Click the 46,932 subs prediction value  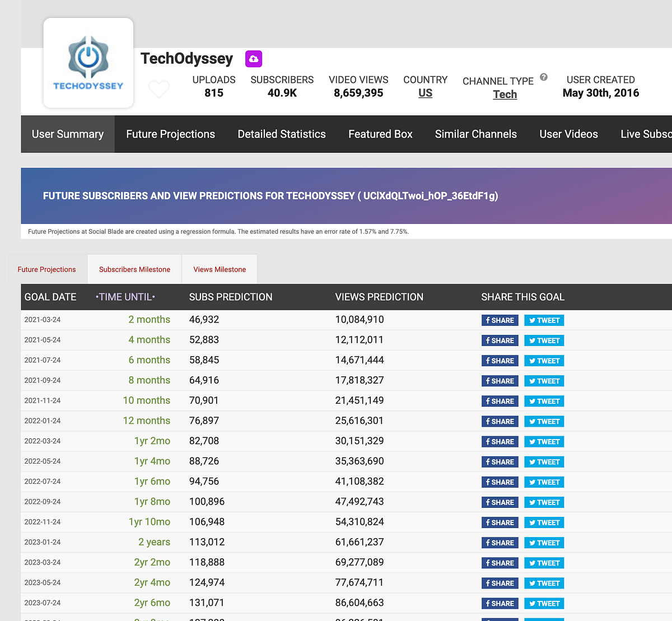204,320
